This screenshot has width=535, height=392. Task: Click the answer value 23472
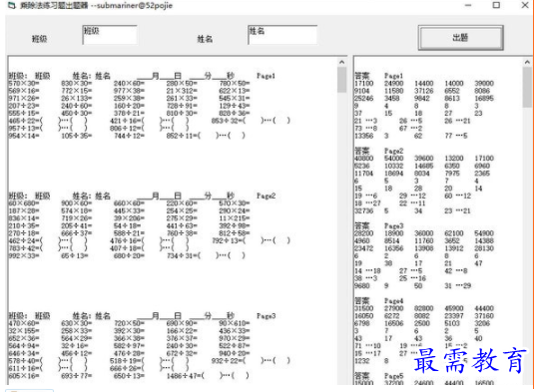click(x=363, y=248)
